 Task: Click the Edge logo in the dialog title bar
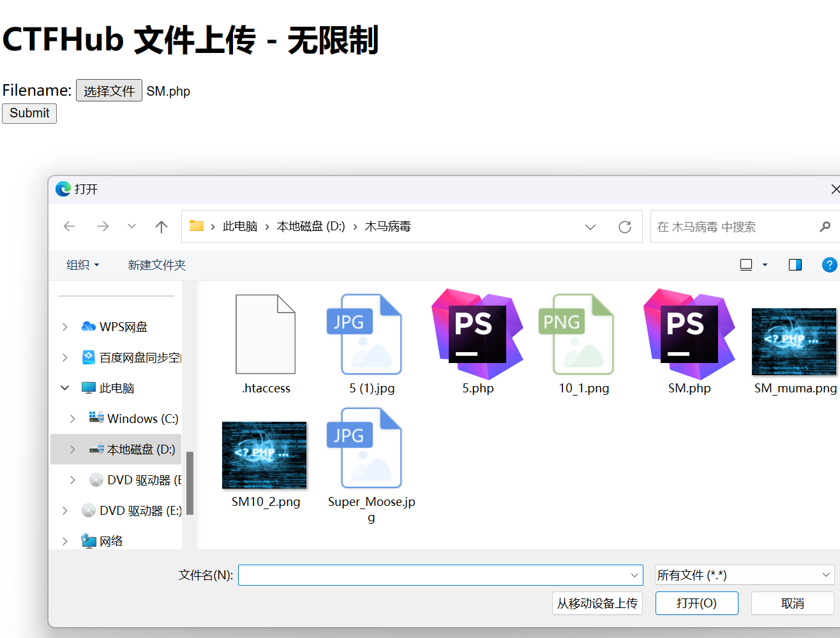pyautogui.click(x=62, y=189)
